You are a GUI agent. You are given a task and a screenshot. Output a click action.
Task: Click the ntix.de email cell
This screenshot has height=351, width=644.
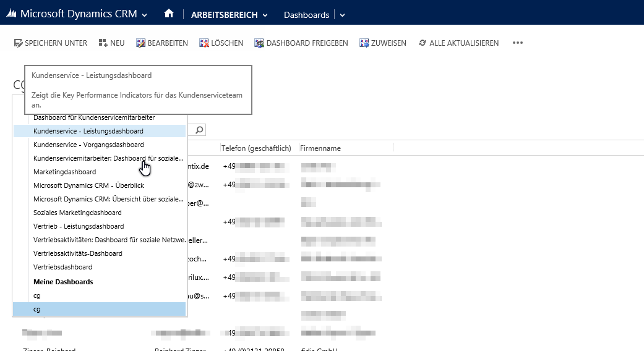click(199, 166)
